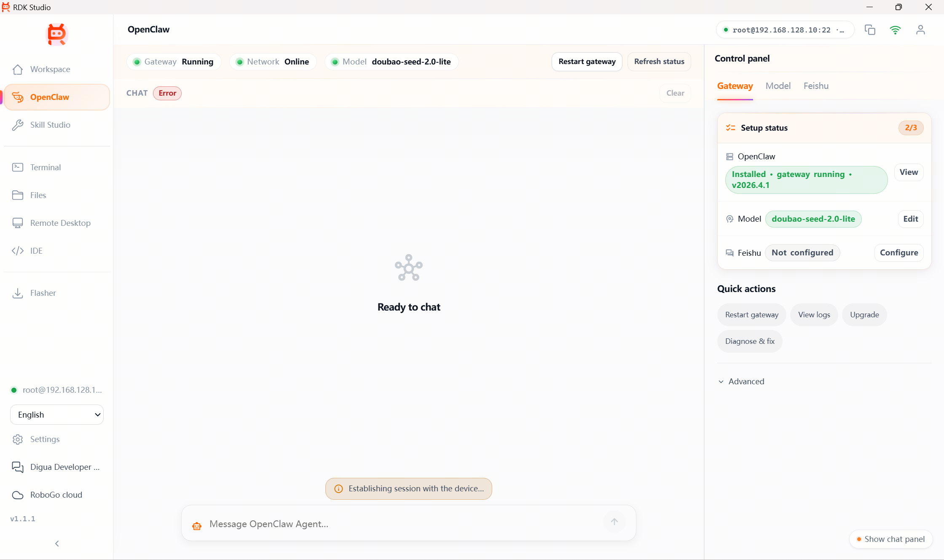944x560 pixels.
Task: Click the sidebar root@192.168.128.1... connection status
Action: [x=57, y=390]
